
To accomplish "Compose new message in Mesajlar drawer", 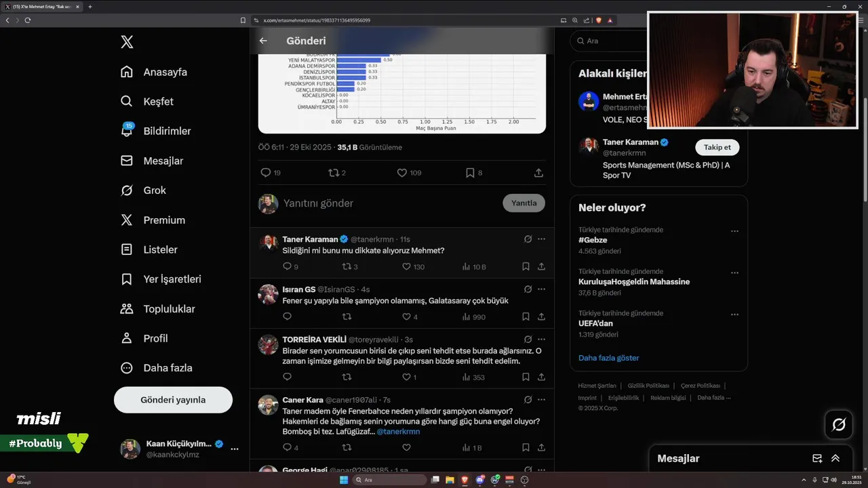I will [817, 458].
